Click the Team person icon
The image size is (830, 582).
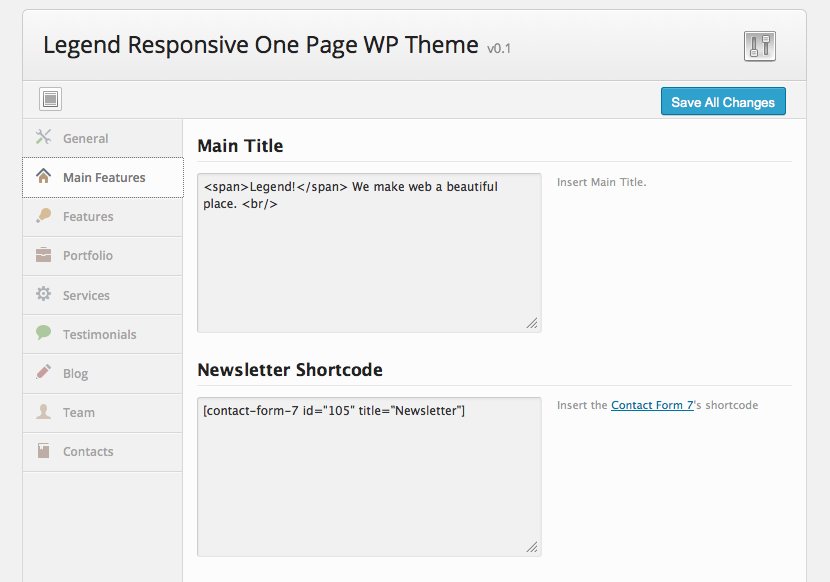click(x=43, y=412)
